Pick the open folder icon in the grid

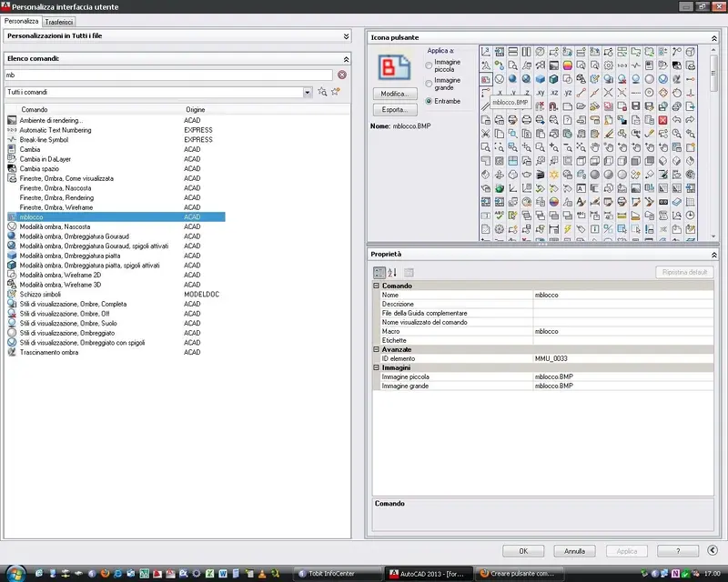[x=581, y=106]
